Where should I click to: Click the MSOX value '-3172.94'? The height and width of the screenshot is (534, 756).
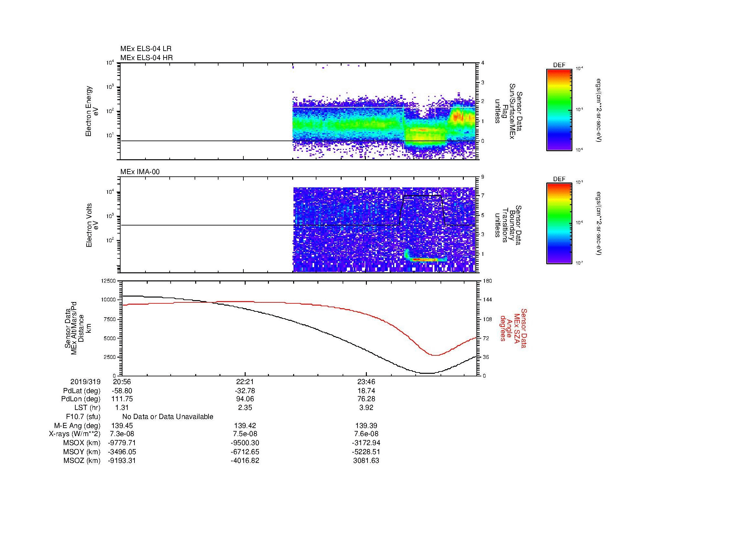click(x=366, y=443)
